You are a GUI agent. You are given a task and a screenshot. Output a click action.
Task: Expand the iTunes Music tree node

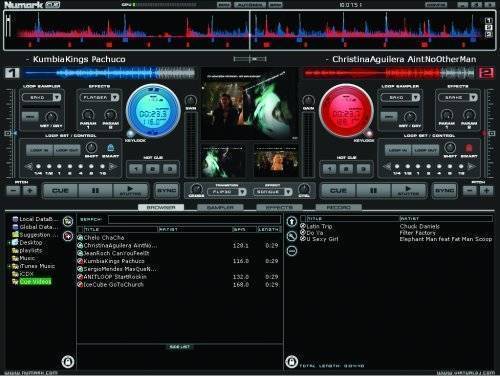pos(9,266)
